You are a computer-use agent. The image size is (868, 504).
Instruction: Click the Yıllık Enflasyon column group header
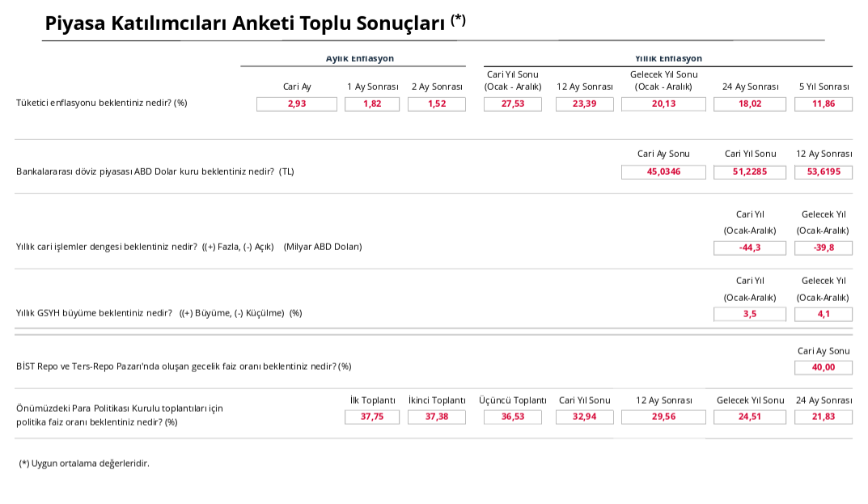[668, 58]
